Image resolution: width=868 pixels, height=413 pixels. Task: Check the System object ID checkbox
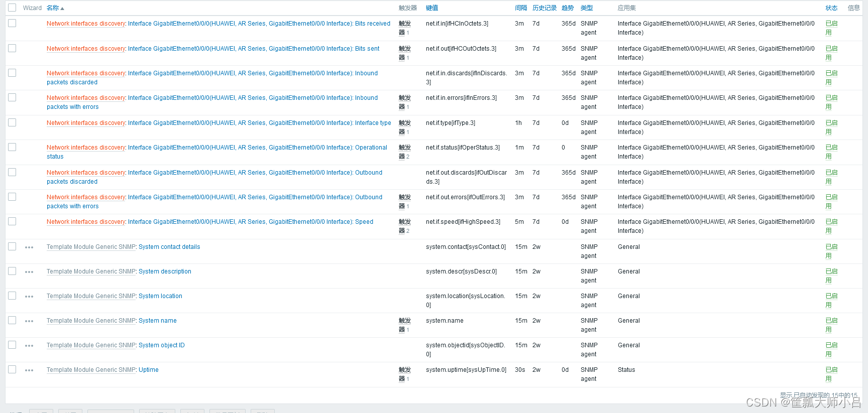click(x=12, y=345)
